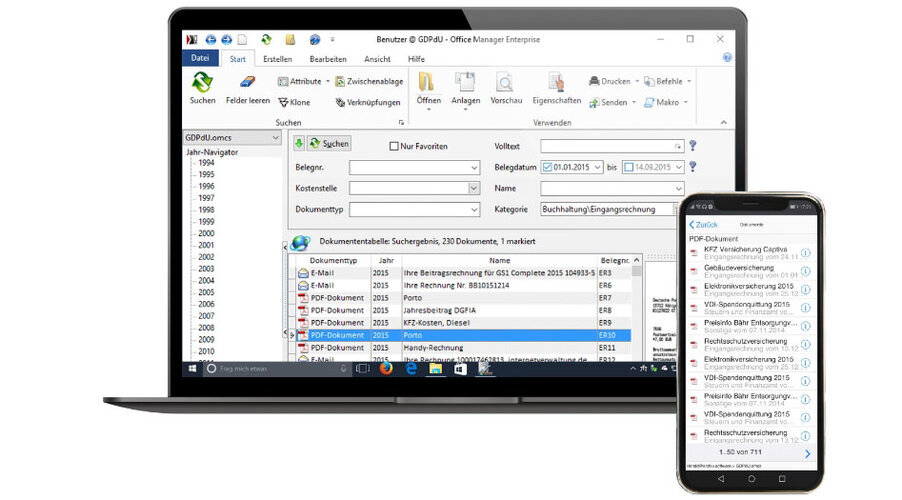Open the Belegnr. dropdown
902x500 pixels.
coord(474,167)
